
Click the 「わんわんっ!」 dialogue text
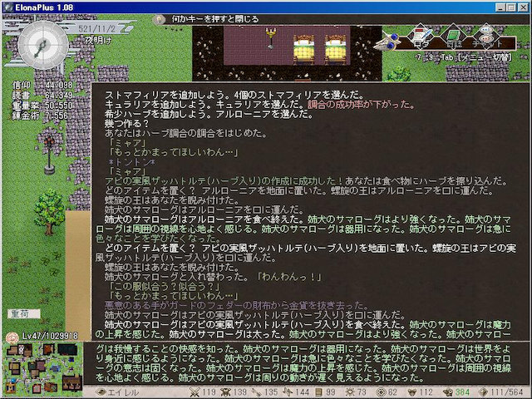[x=290, y=277]
